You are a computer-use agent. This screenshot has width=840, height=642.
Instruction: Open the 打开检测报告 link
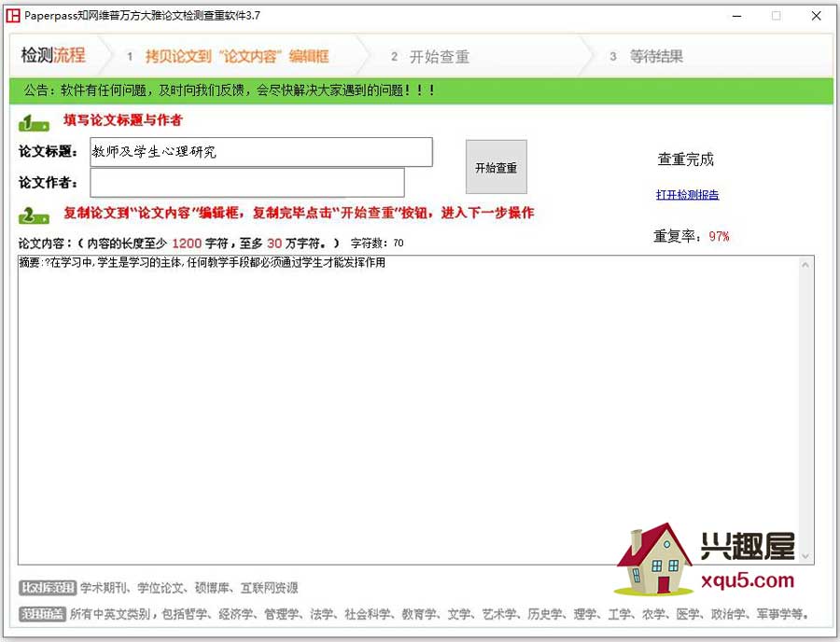pyautogui.click(x=687, y=195)
